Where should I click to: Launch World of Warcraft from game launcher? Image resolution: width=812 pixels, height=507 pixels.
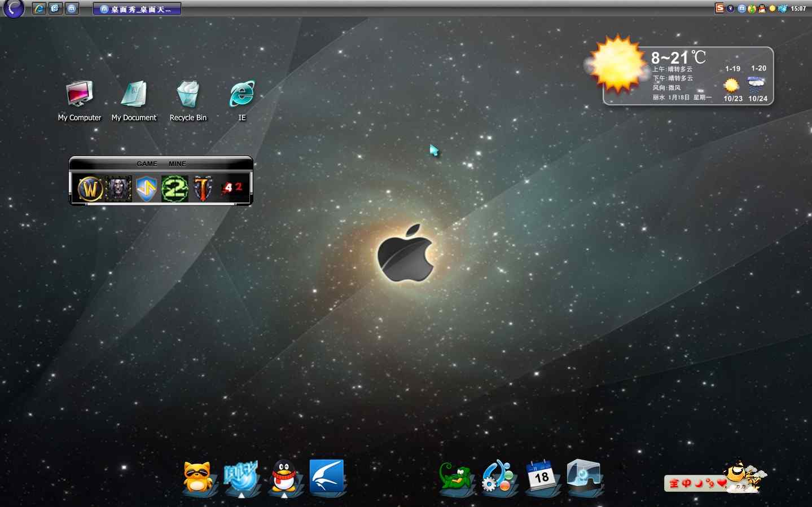click(90, 188)
